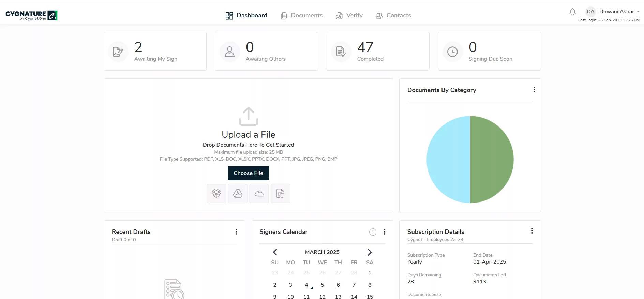
Task: Click the DA user avatar
Action: [590, 12]
